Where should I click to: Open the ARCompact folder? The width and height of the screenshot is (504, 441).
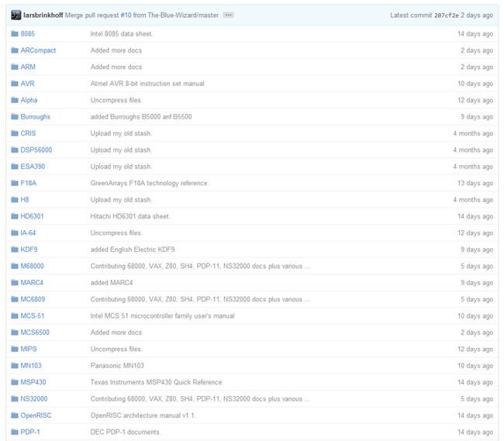38,50
